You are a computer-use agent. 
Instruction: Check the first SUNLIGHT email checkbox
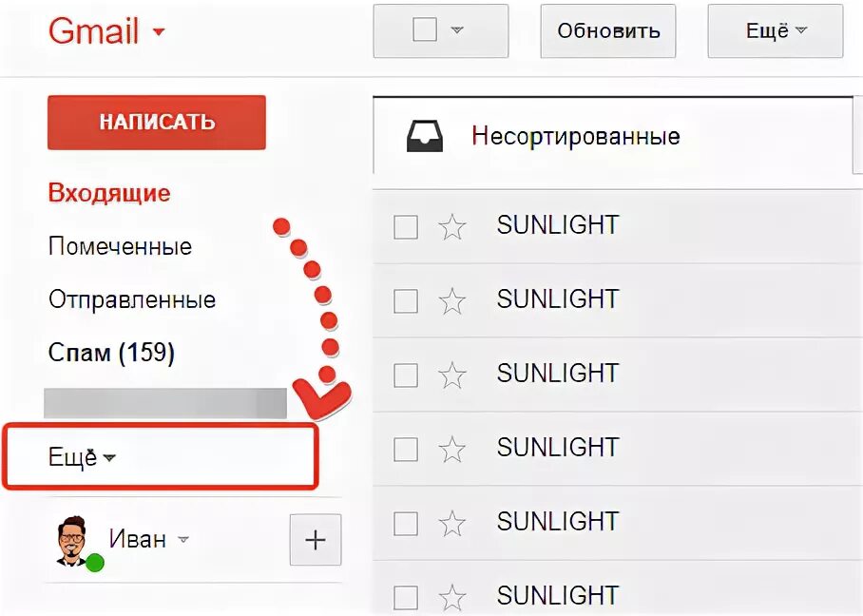pyautogui.click(x=406, y=227)
